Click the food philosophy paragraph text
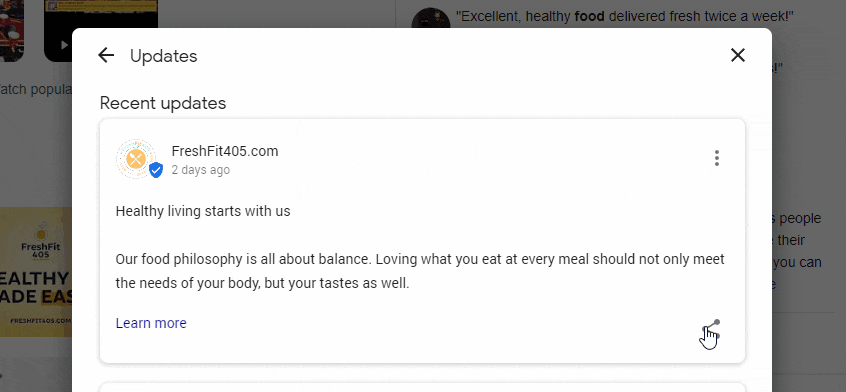This screenshot has height=392, width=846. tap(420, 271)
